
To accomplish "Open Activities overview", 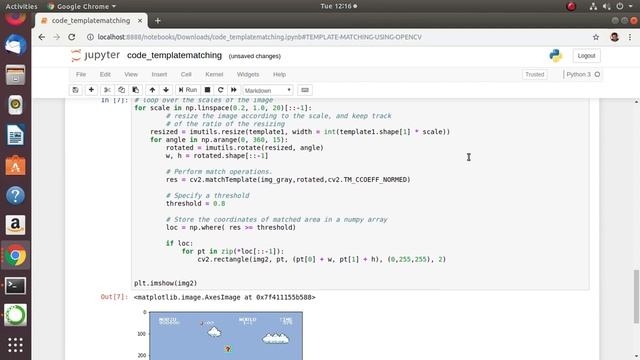I will pos(21,6).
